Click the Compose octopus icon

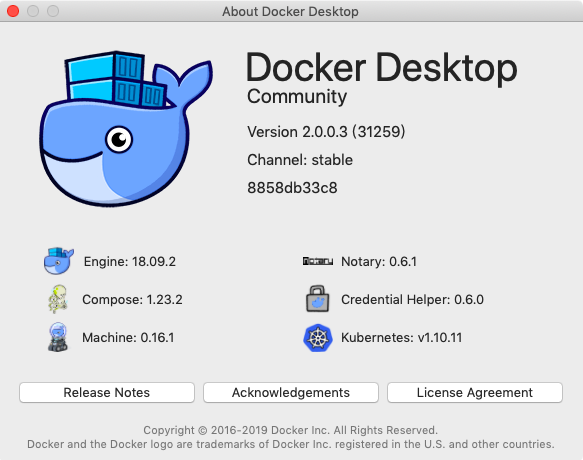pyautogui.click(x=58, y=299)
